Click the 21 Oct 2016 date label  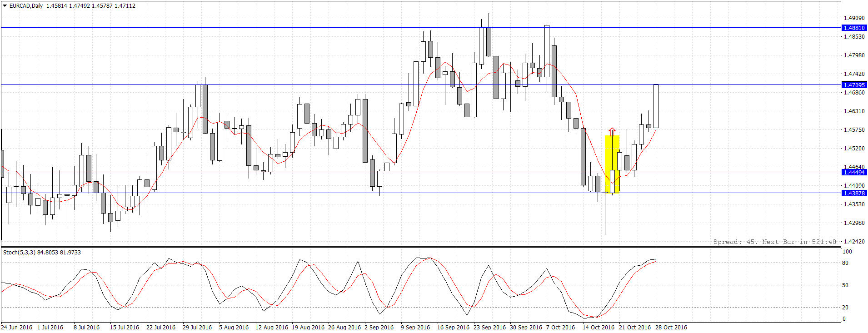(635, 328)
